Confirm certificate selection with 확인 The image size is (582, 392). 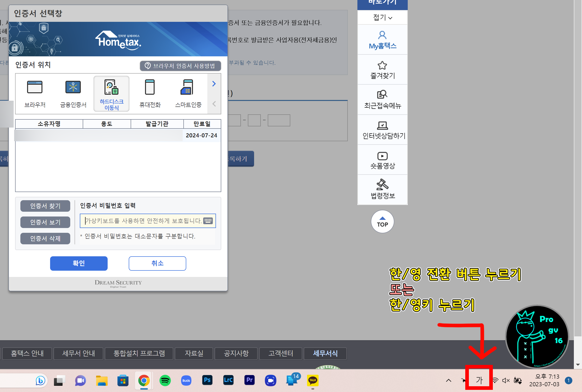tap(78, 263)
